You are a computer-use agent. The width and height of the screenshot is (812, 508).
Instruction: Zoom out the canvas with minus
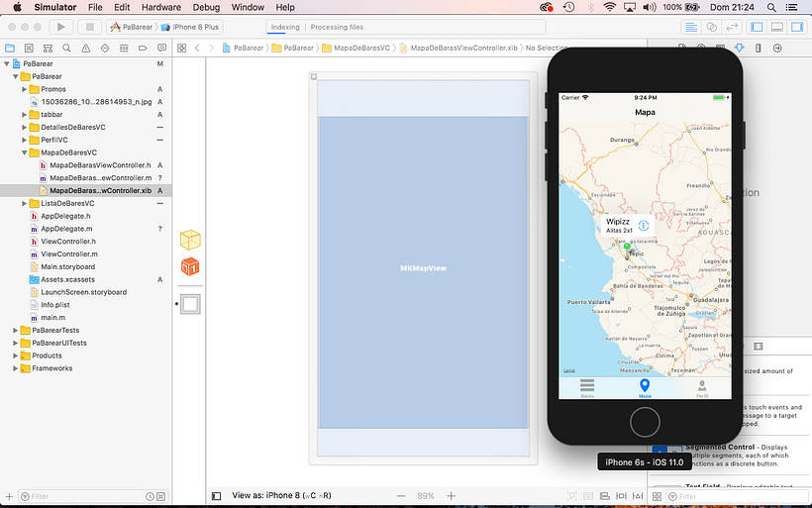401,496
